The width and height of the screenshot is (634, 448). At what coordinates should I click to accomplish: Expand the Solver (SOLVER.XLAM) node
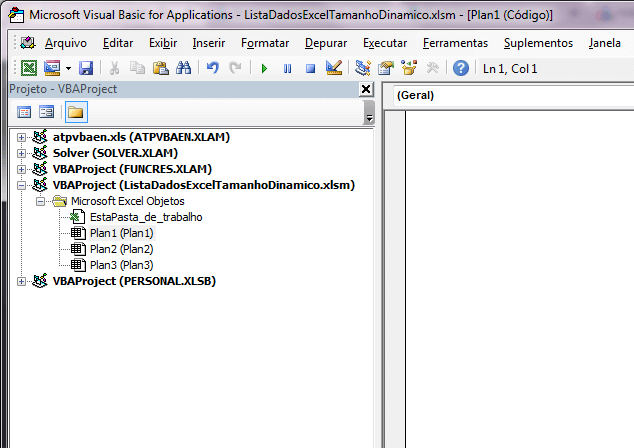[x=21, y=153]
